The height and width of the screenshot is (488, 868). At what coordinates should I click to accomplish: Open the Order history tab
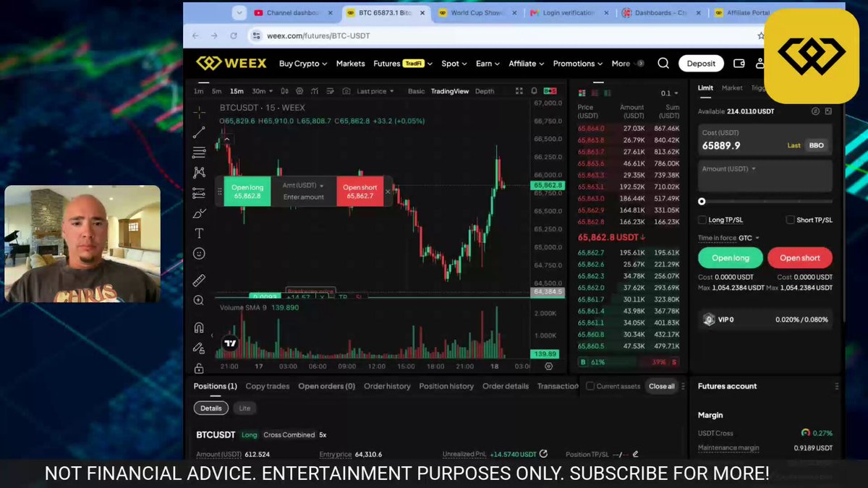[387, 386]
